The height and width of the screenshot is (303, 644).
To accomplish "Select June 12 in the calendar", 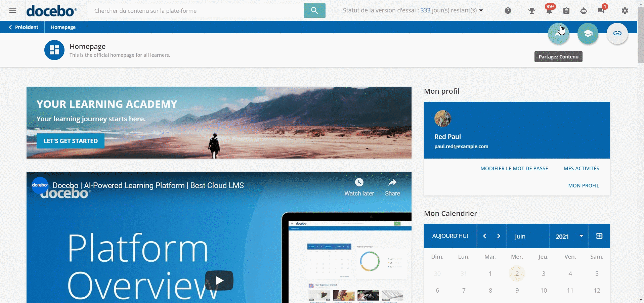I will coord(597,290).
